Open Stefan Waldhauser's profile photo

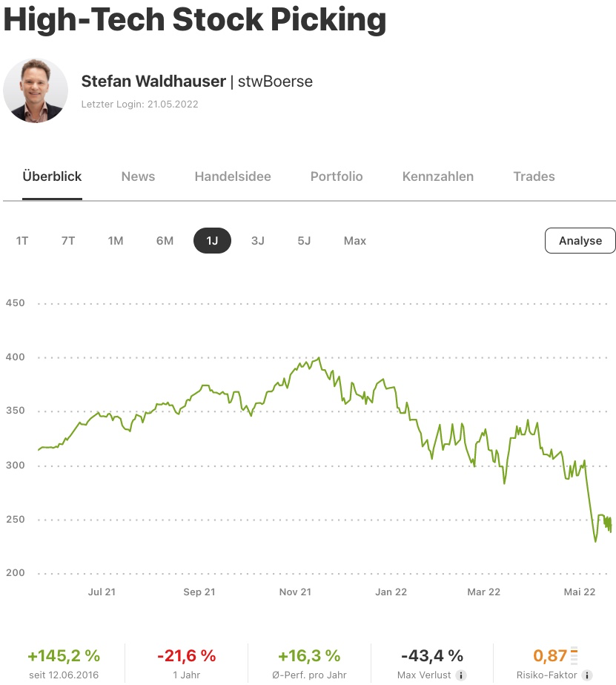click(36, 90)
